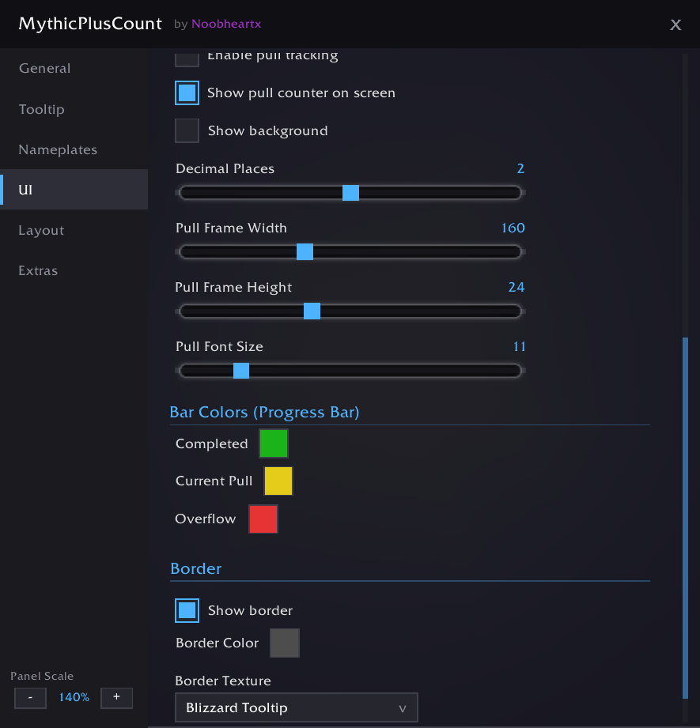Uncheck the Show border option
700x728 pixels.
pyautogui.click(x=187, y=610)
